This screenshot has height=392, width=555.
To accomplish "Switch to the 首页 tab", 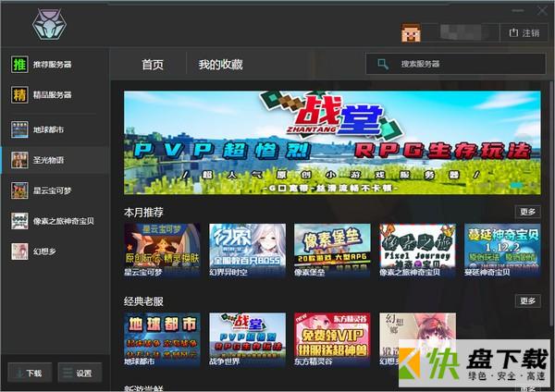I will click(x=153, y=65).
